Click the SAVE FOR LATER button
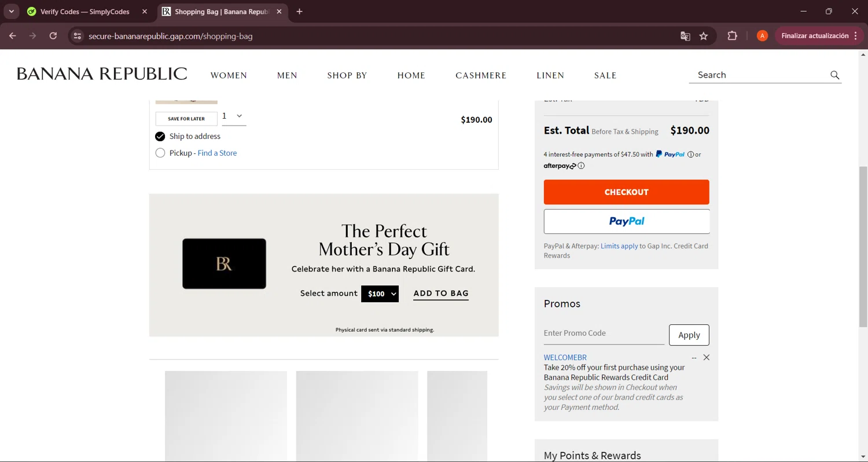This screenshot has width=868, height=462. tap(186, 119)
